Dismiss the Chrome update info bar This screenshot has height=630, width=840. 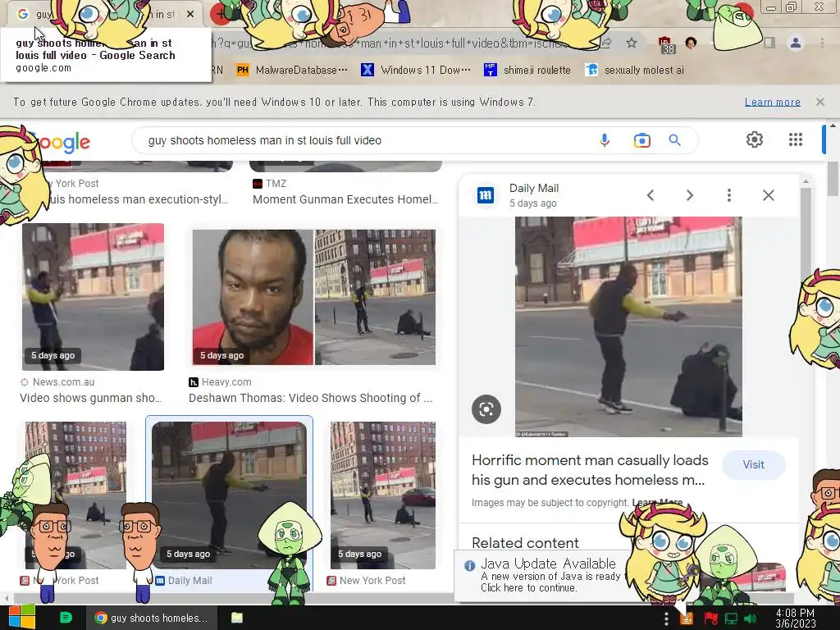click(x=820, y=101)
